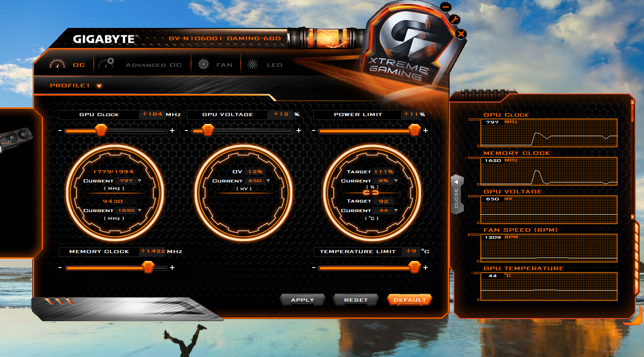Click the monitor panel scrollbar down arrow

click(633, 217)
